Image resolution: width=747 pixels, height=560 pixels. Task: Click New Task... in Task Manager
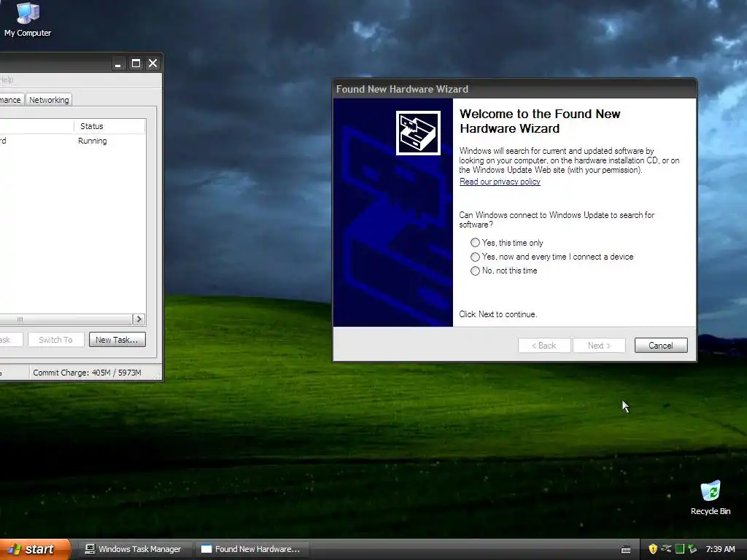coord(117,340)
